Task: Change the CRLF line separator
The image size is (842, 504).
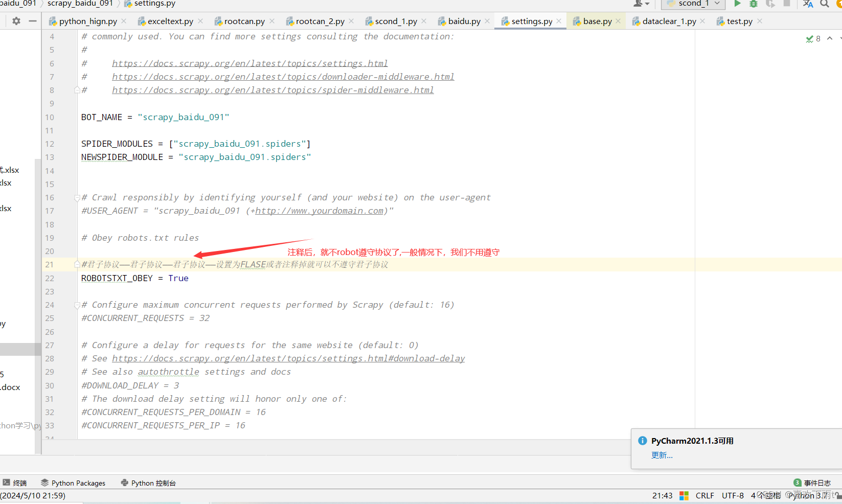Action: 704,495
